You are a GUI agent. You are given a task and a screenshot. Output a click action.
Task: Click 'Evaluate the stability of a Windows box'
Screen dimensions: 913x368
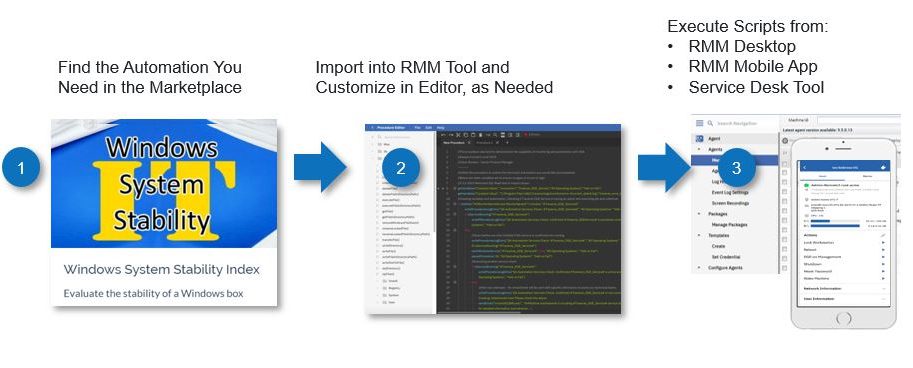(153, 293)
